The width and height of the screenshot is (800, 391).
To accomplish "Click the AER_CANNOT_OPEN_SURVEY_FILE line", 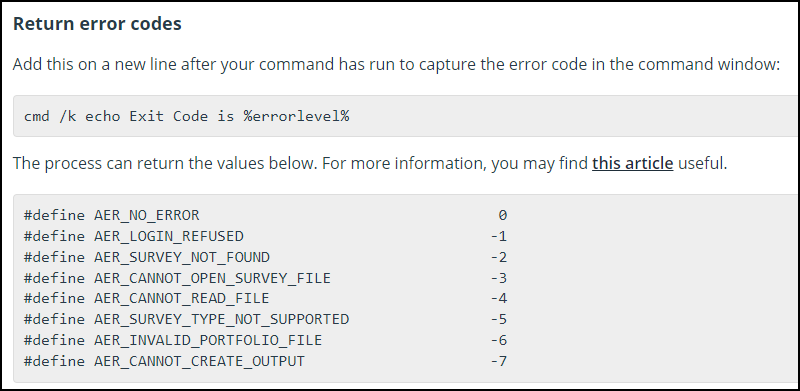I will pos(265,278).
